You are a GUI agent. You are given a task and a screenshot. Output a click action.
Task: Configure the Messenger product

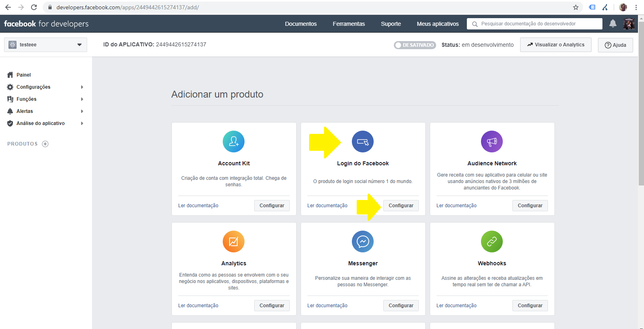pos(401,306)
